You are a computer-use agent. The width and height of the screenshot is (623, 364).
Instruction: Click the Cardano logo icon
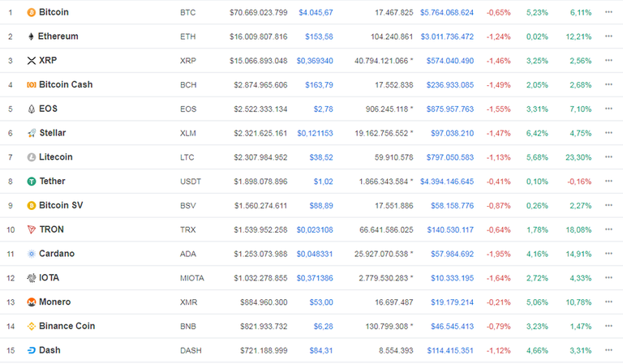pos(32,254)
